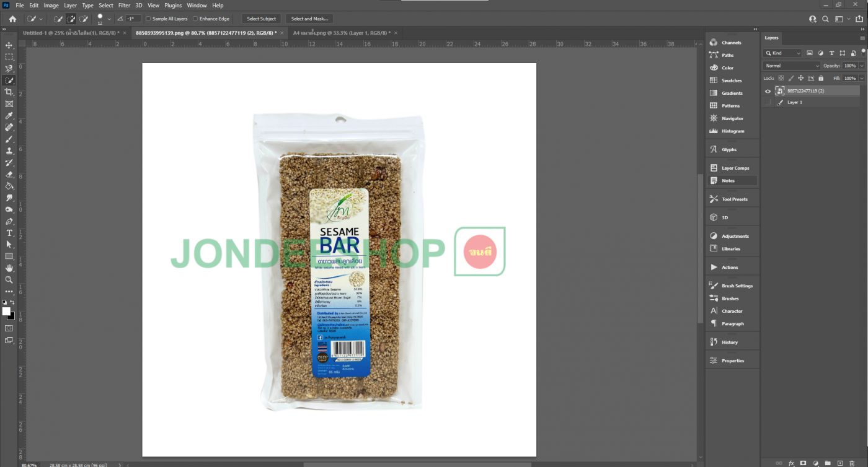868x467 pixels.
Task: Expand the layer Kind filter dropdown
Action: click(x=784, y=53)
